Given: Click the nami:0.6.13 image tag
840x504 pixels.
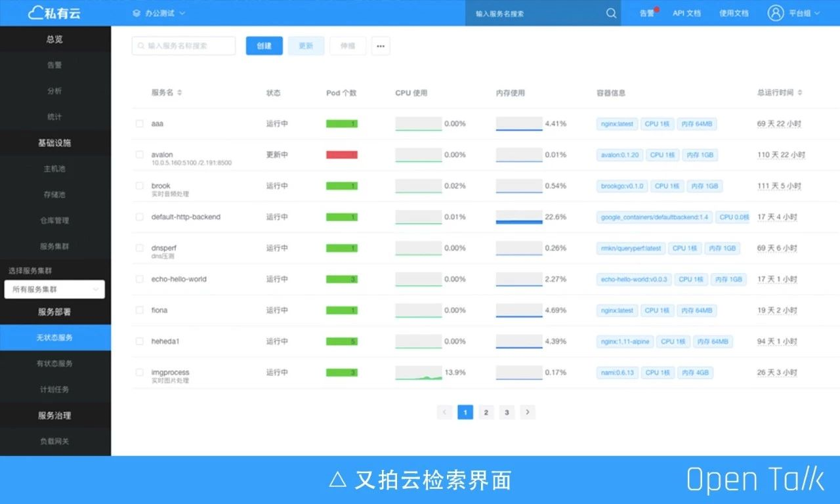Looking at the screenshot, I should click(618, 372).
